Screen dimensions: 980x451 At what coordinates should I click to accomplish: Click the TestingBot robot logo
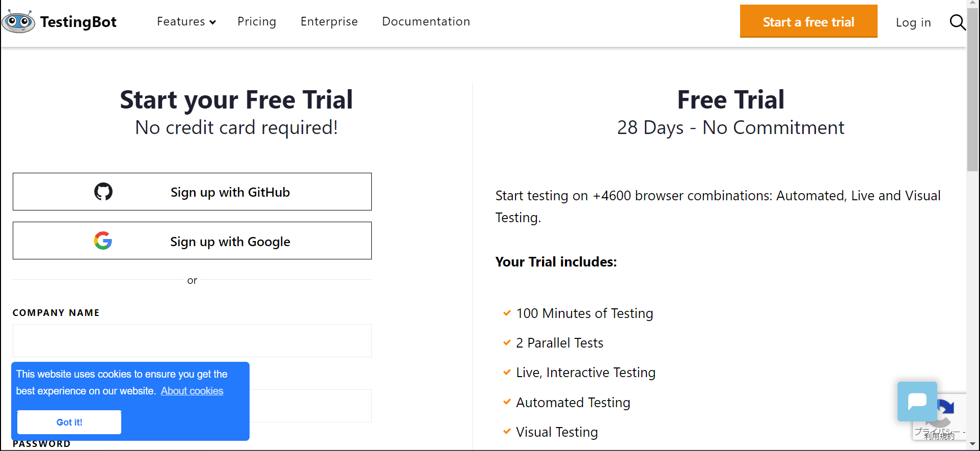pos(18,21)
